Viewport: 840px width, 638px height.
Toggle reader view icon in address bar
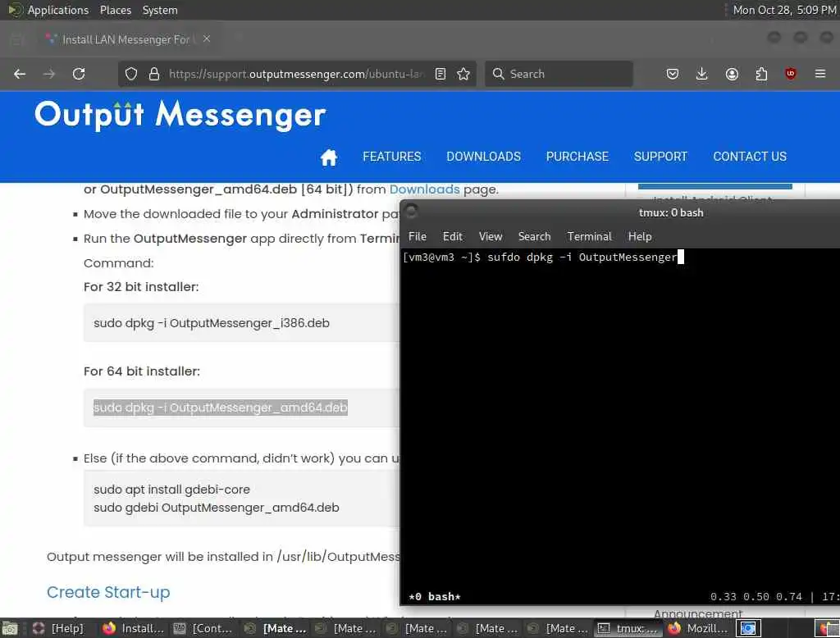point(441,74)
